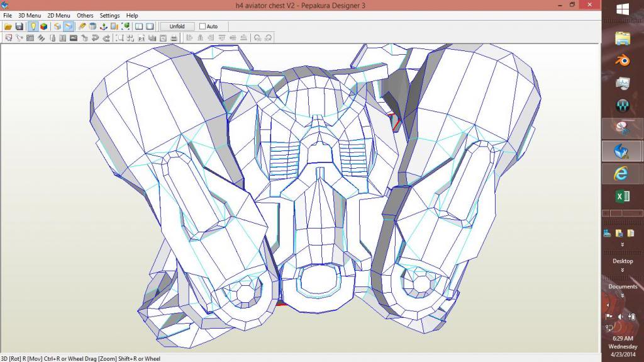This screenshot has width=644, height=362.
Task: Toggle the colored cube texture switch
Action: point(43,26)
